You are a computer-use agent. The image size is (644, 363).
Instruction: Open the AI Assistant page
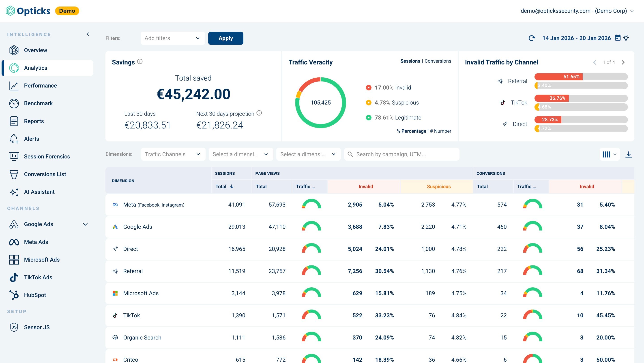[x=39, y=192]
